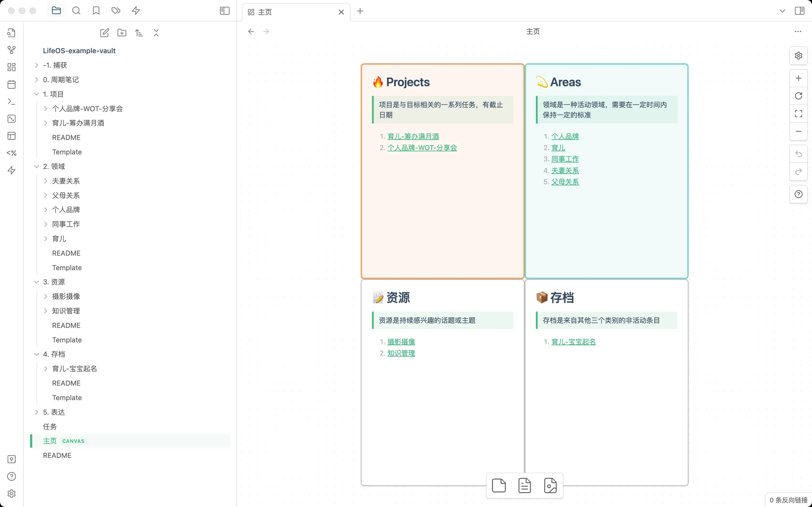This screenshot has height=507, width=812.
Task: Open the 育儿-筹办满月酒 link in Projects
Action: click(413, 136)
